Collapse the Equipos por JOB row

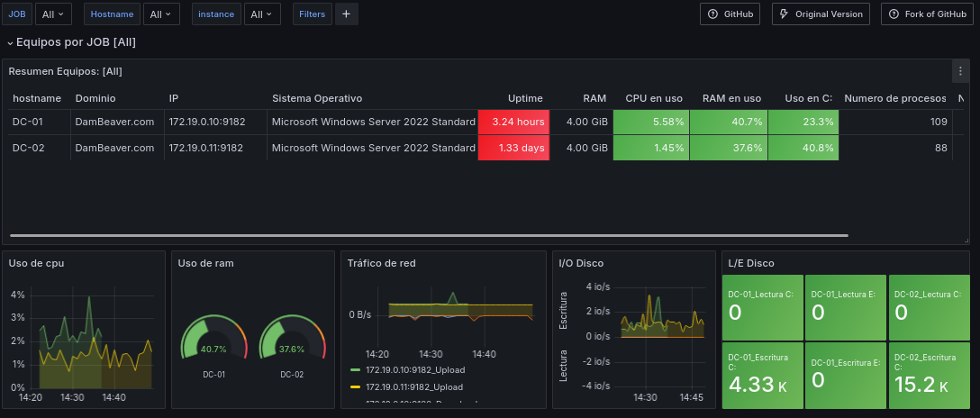(x=71, y=42)
